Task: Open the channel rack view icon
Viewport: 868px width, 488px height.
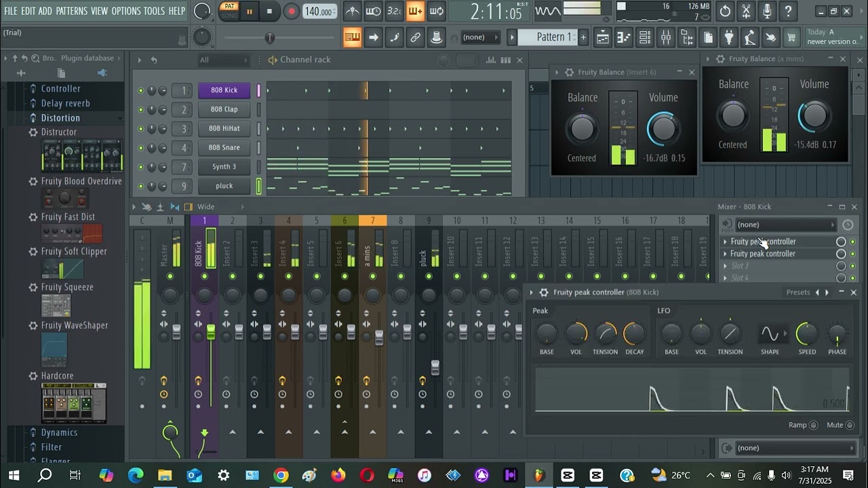Action: pyautogui.click(x=645, y=38)
